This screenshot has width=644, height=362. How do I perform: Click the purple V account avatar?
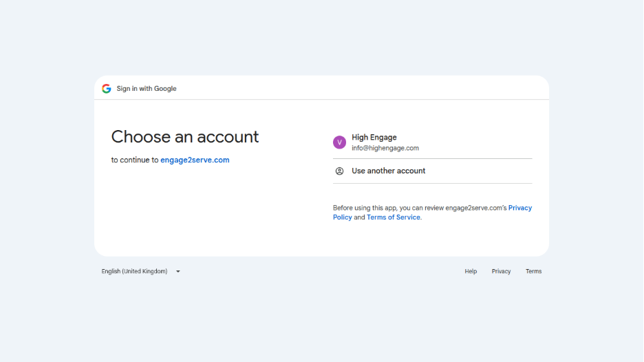(x=339, y=142)
